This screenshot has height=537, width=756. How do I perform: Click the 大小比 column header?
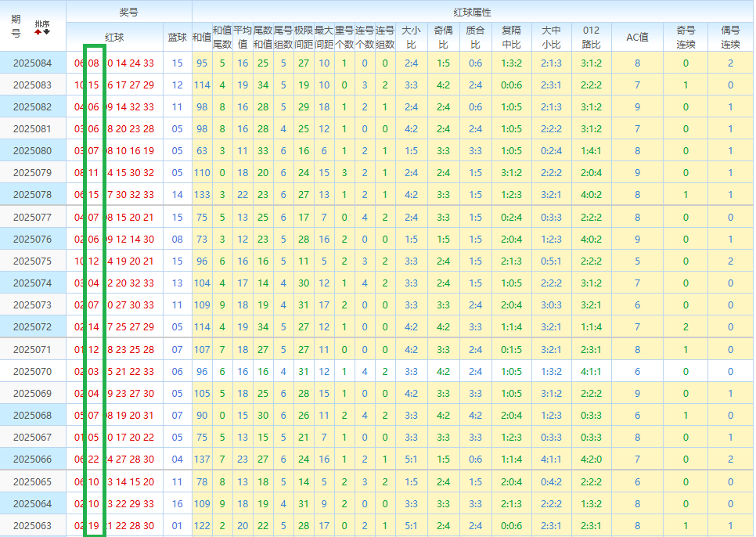[x=411, y=37]
